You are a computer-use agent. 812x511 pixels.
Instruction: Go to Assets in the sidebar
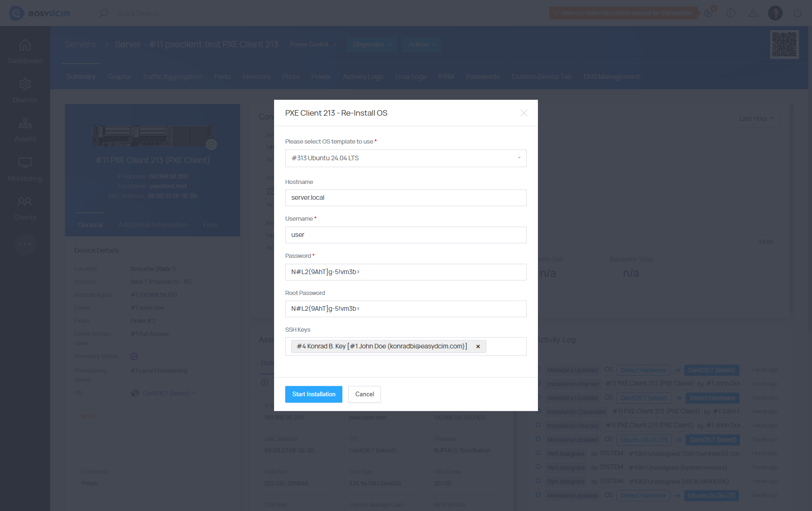[x=25, y=130]
